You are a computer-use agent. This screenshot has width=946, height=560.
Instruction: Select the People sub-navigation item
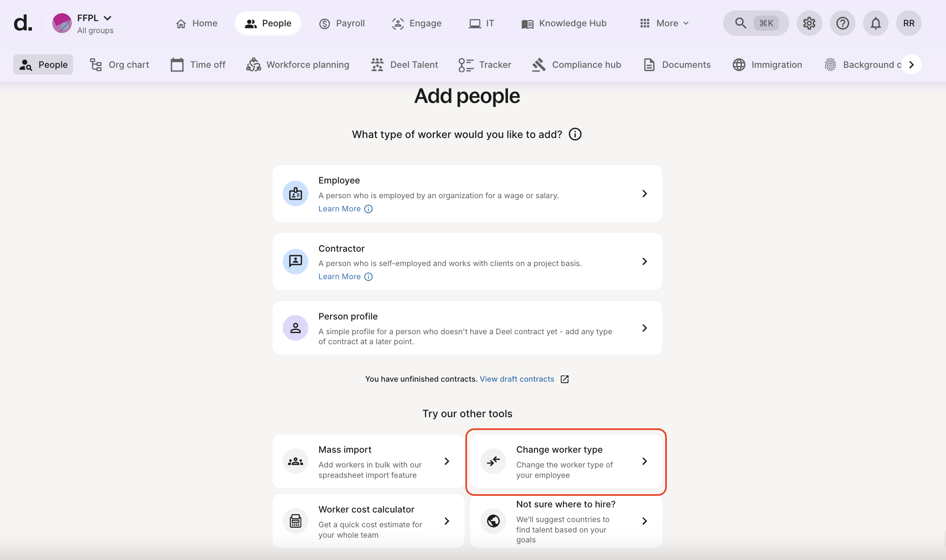[43, 65]
